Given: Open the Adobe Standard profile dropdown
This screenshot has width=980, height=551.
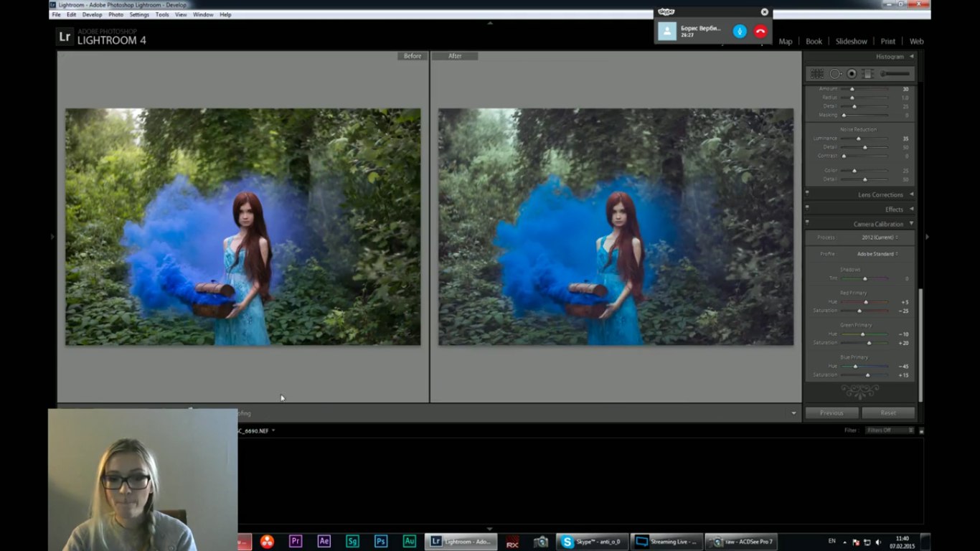Looking at the screenshot, I should [877, 254].
